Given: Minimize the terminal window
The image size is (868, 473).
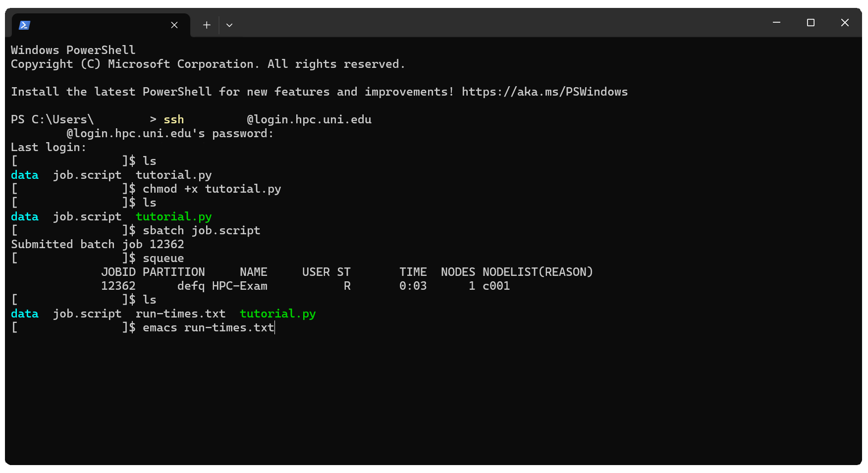Looking at the screenshot, I should click(776, 23).
